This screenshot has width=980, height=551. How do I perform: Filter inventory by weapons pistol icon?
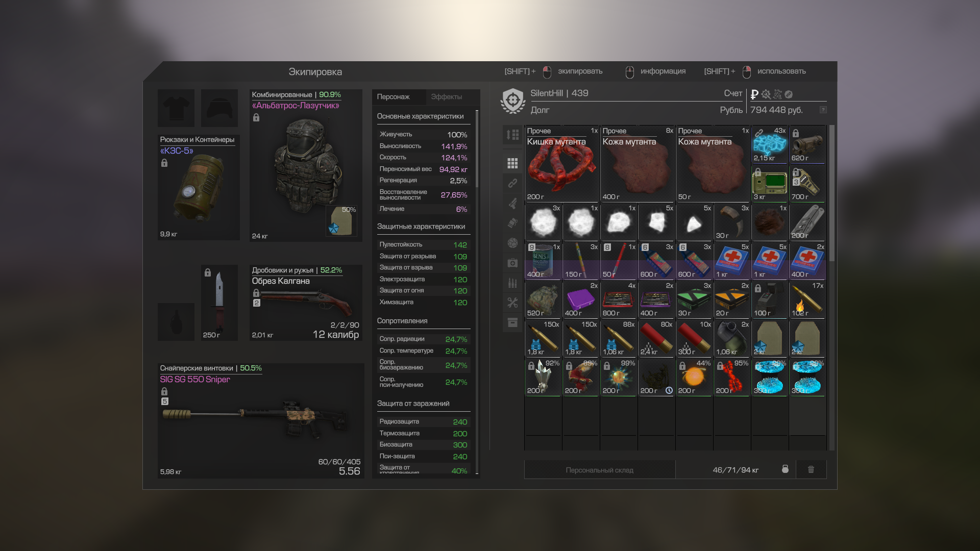(x=512, y=203)
